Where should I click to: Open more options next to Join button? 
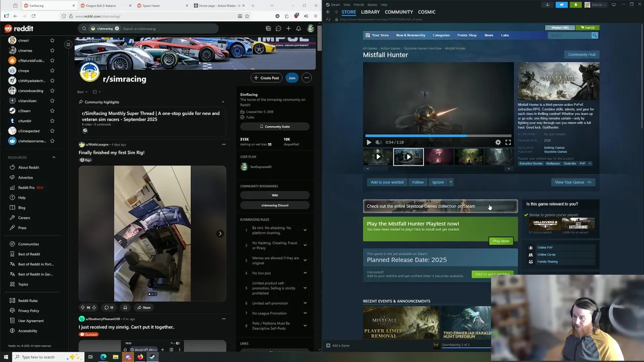306,78
